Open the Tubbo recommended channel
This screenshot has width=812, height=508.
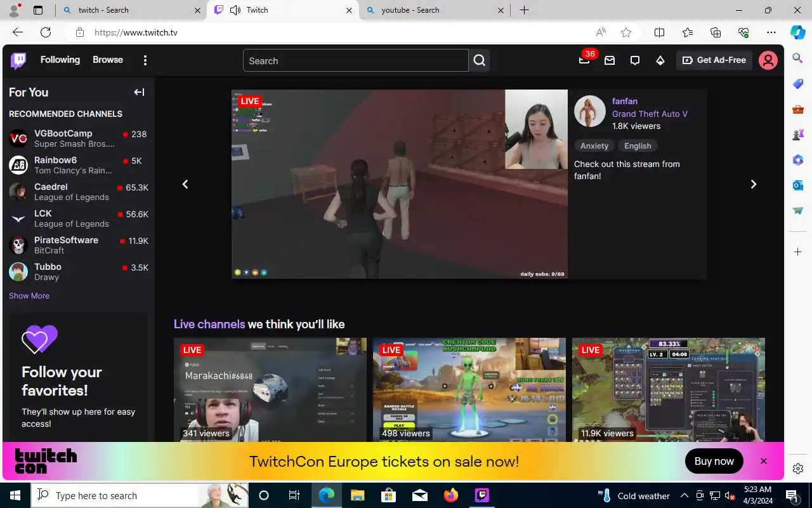pos(79,272)
